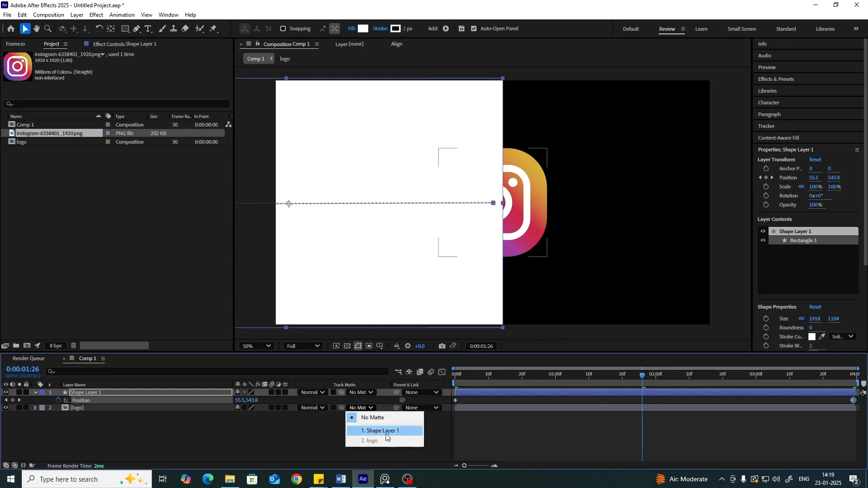The width and height of the screenshot is (868, 488).
Task: Select the Rectangle shape tool
Action: [125, 29]
